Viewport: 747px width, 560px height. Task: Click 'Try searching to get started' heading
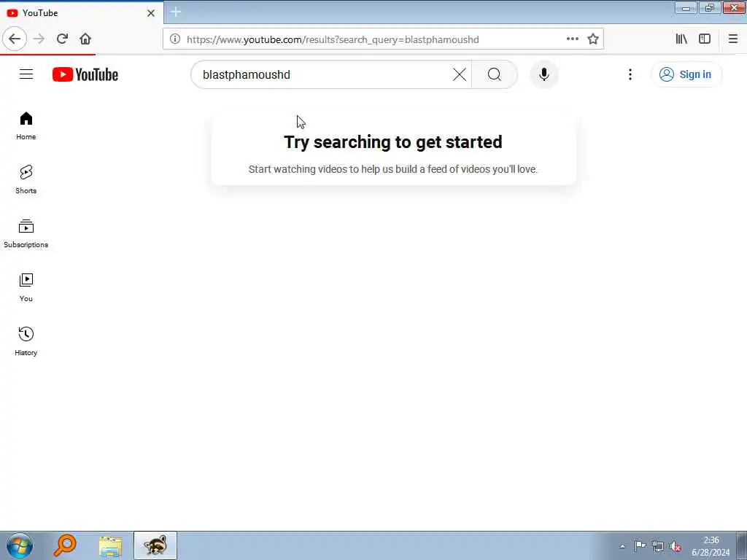point(393,142)
